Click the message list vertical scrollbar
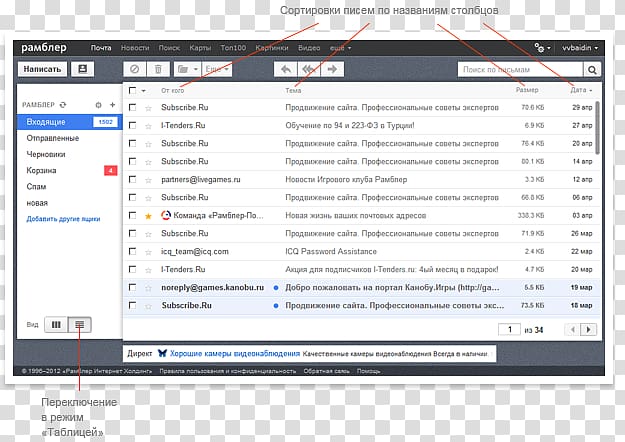625x442 pixels. pyautogui.click(x=597, y=128)
